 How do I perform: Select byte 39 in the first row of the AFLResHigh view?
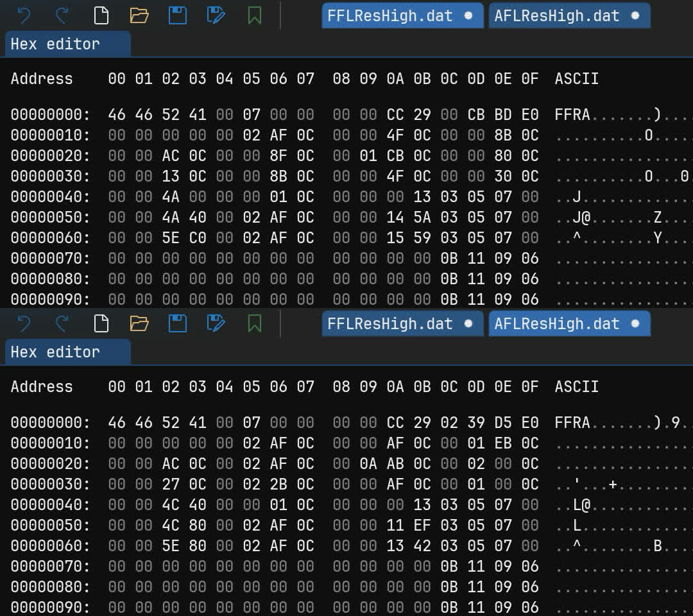476,423
